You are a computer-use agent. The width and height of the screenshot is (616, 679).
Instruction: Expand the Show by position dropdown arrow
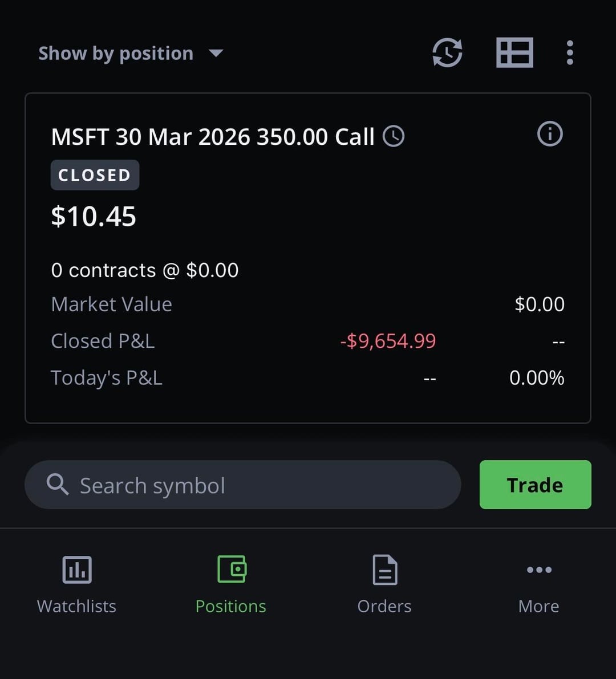216,54
